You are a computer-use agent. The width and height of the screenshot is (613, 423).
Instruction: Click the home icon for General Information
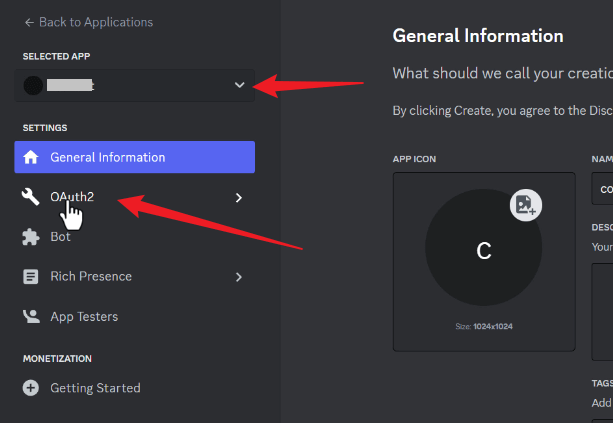pos(31,157)
